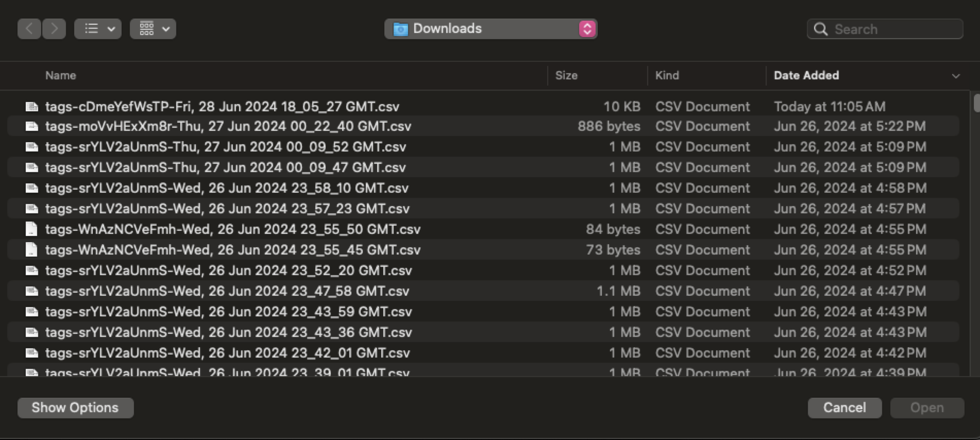
Task: Sort by the Name column header
Action: click(x=61, y=76)
